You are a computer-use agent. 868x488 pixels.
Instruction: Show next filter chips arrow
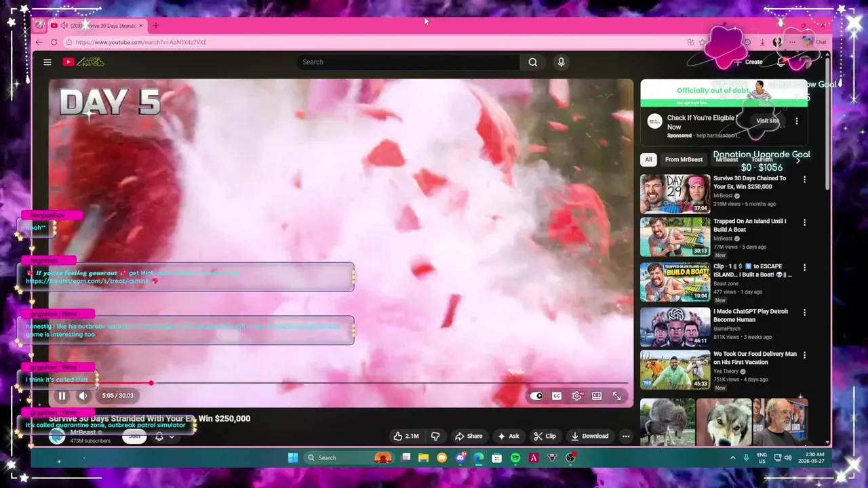[x=798, y=160]
